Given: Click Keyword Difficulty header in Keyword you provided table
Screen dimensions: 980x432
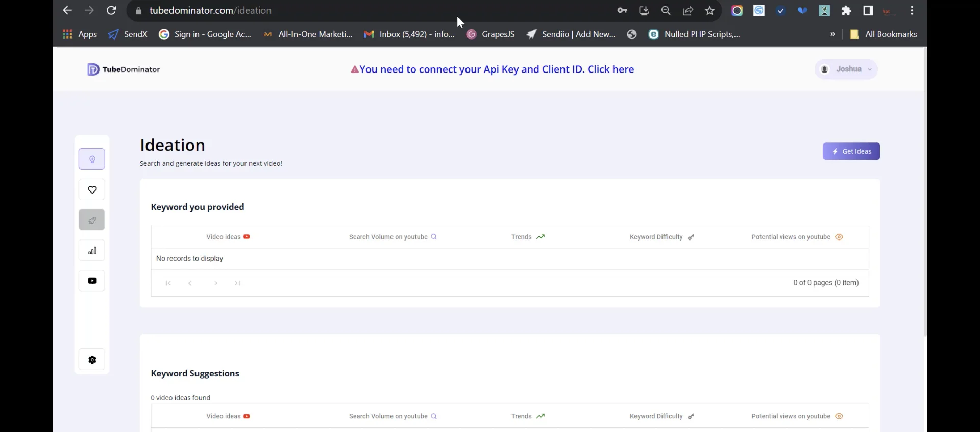Looking at the screenshot, I should [661, 237].
